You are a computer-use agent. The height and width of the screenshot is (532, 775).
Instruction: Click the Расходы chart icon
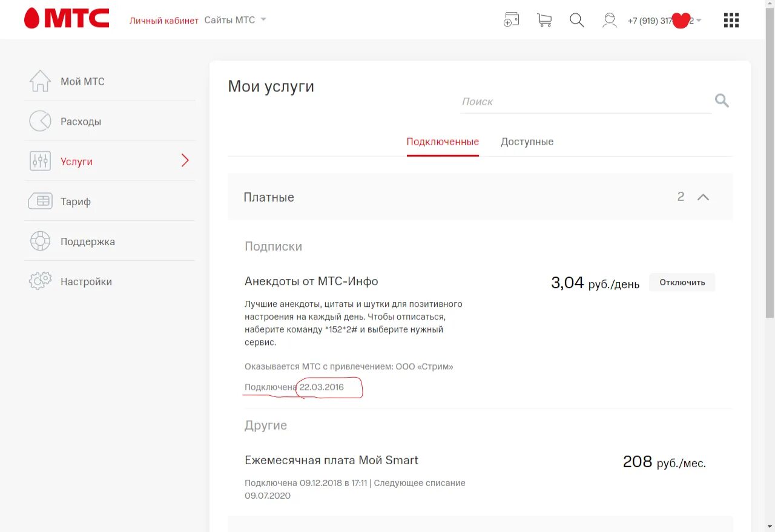click(x=40, y=121)
